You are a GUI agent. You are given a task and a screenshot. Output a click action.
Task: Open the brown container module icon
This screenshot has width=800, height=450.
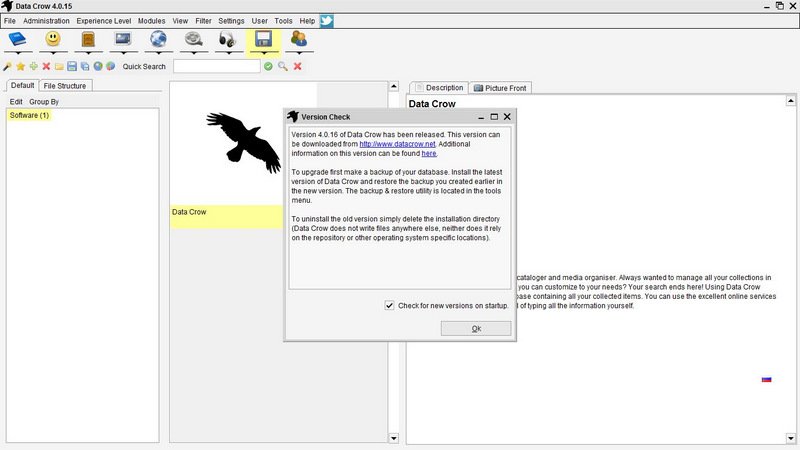88,39
